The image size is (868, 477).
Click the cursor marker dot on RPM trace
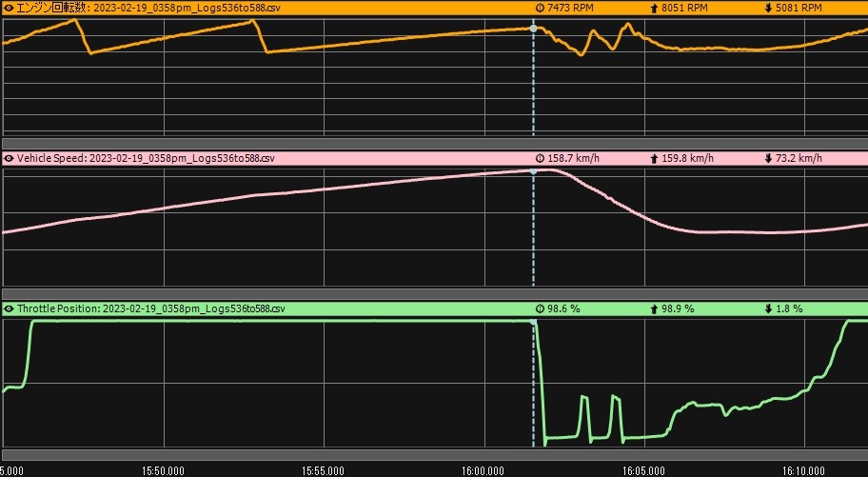(x=534, y=28)
